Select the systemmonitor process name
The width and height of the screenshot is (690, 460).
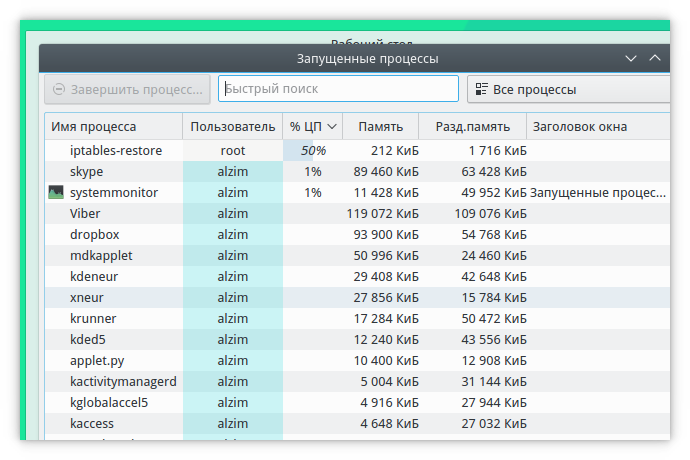click(114, 192)
